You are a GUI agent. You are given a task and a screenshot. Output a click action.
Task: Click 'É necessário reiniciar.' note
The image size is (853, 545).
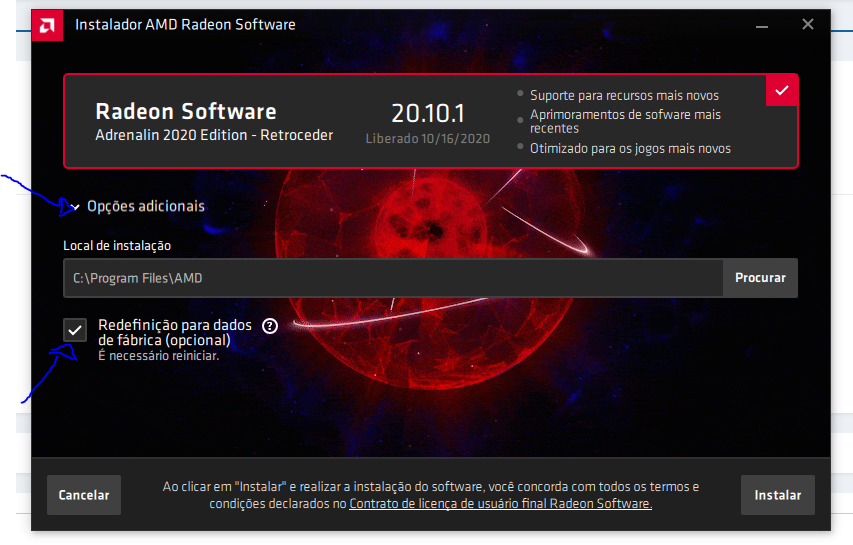point(158,356)
